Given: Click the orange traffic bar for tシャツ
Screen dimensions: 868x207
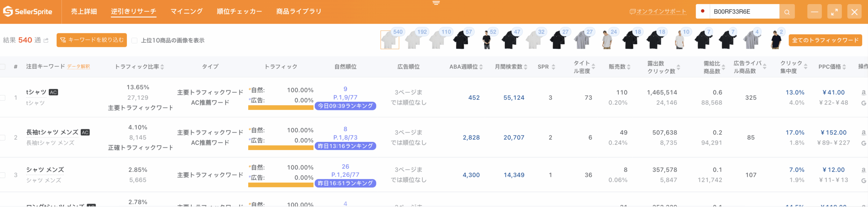Looking at the screenshot, I should click(x=281, y=108).
